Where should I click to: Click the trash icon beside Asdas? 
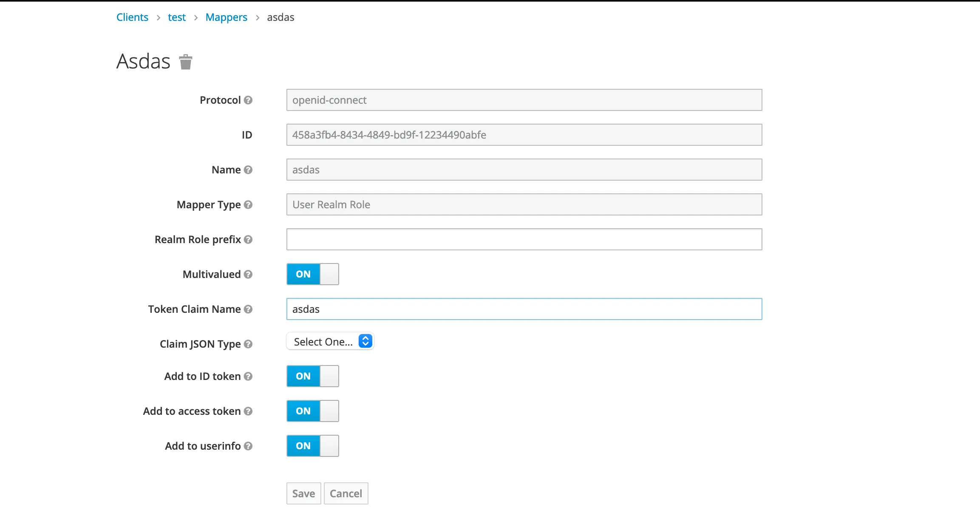(185, 62)
